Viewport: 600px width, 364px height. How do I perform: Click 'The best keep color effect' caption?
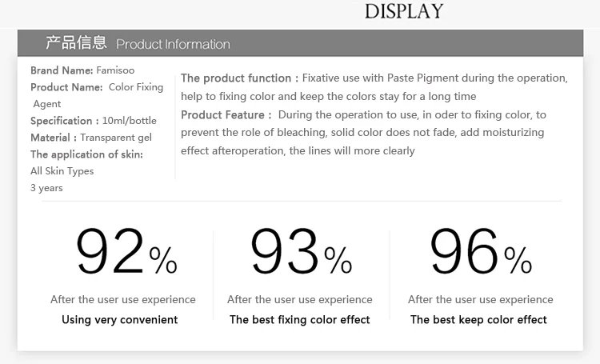click(478, 320)
